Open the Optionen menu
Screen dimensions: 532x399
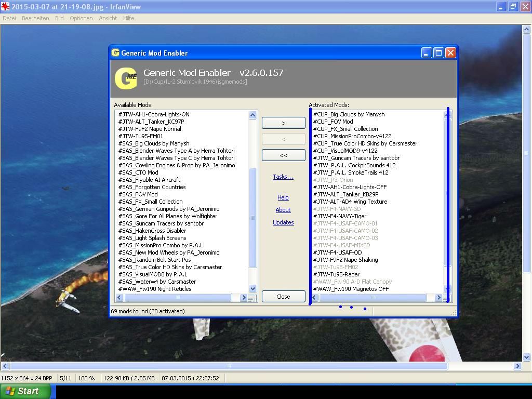(81, 18)
